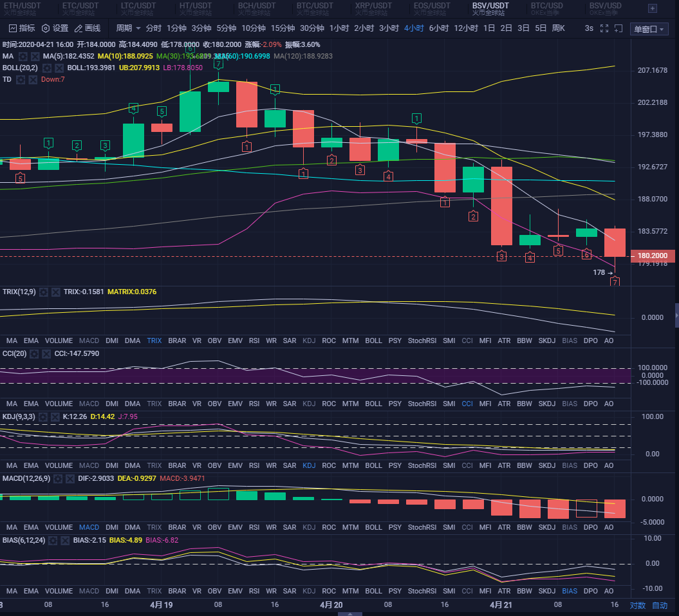
Task: Select the 分时 timeframe
Action: (154, 28)
